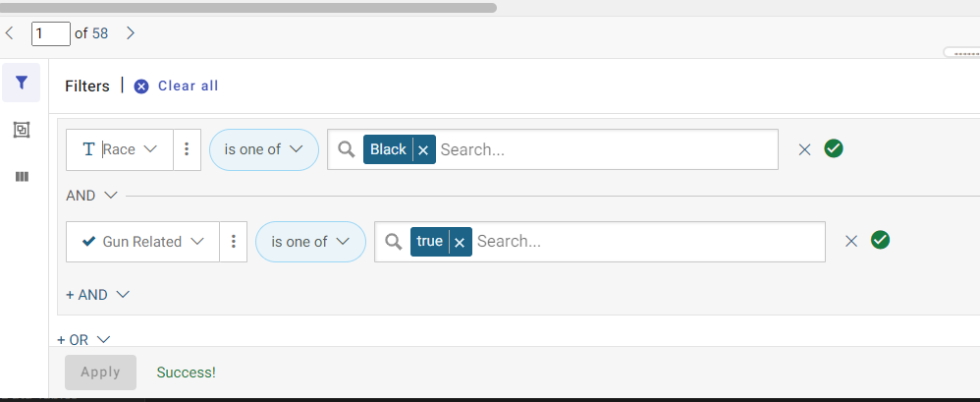
Task: Open the filter funnel panel icon
Action: click(x=22, y=83)
